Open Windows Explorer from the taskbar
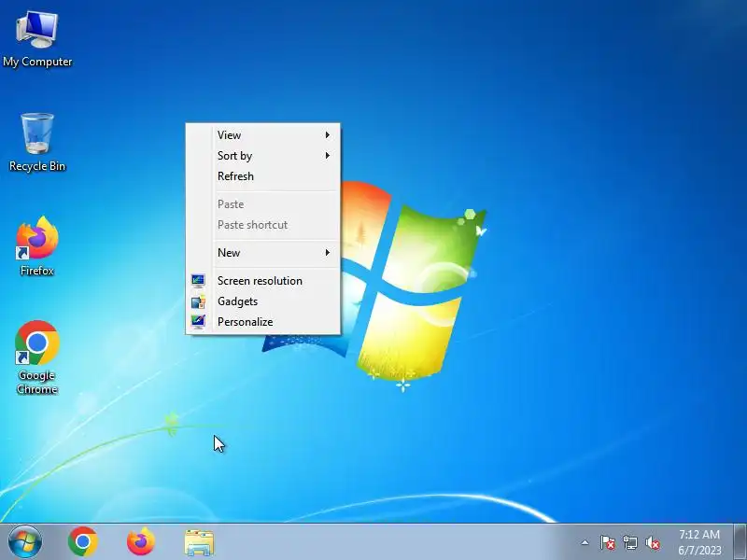Image resolution: width=747 pixels, height=560 pixels. click(199, 542)
